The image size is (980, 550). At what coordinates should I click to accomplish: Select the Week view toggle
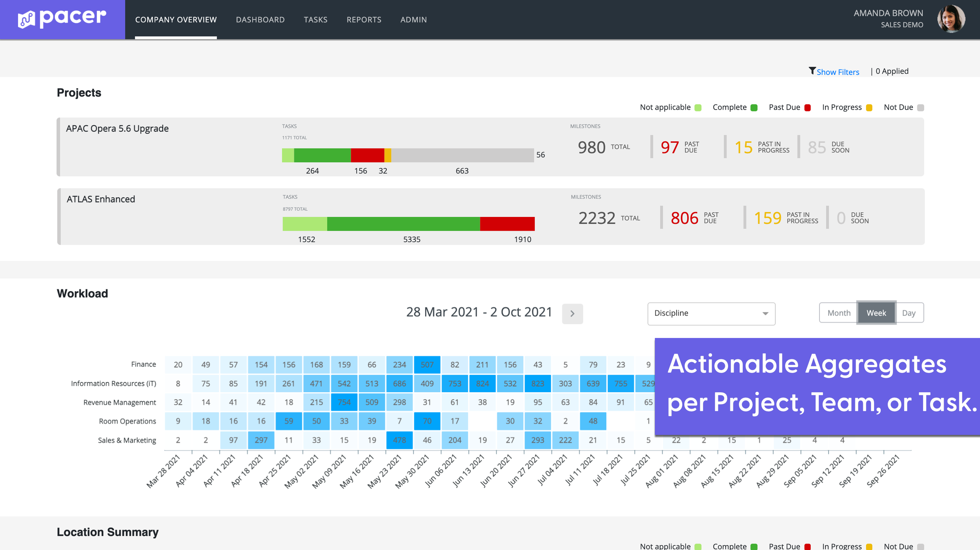[x=876, y=313]
